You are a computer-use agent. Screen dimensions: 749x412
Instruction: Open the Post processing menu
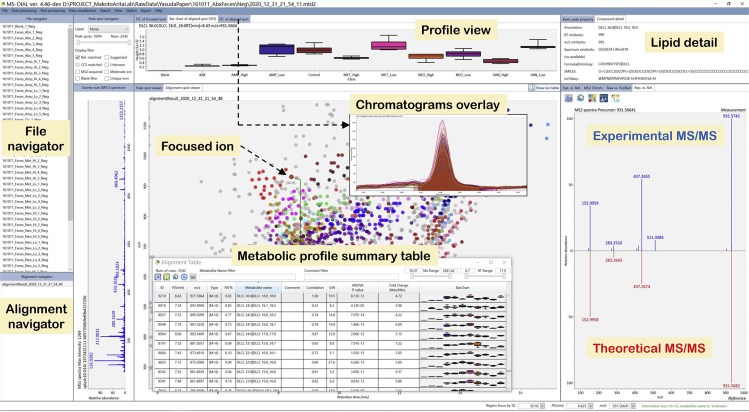[52, 10]
